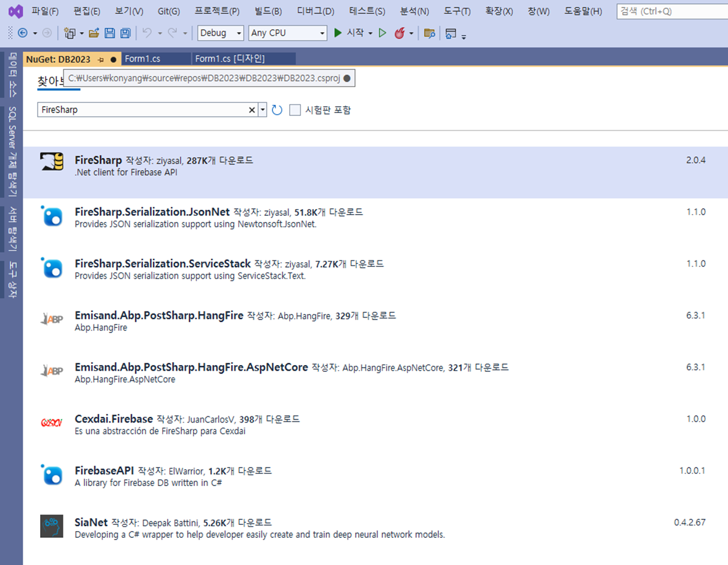Open the SQL Server 개체 탐색기 panel
This screenshot has height=565, width=728.
click(x=12, y=152)
